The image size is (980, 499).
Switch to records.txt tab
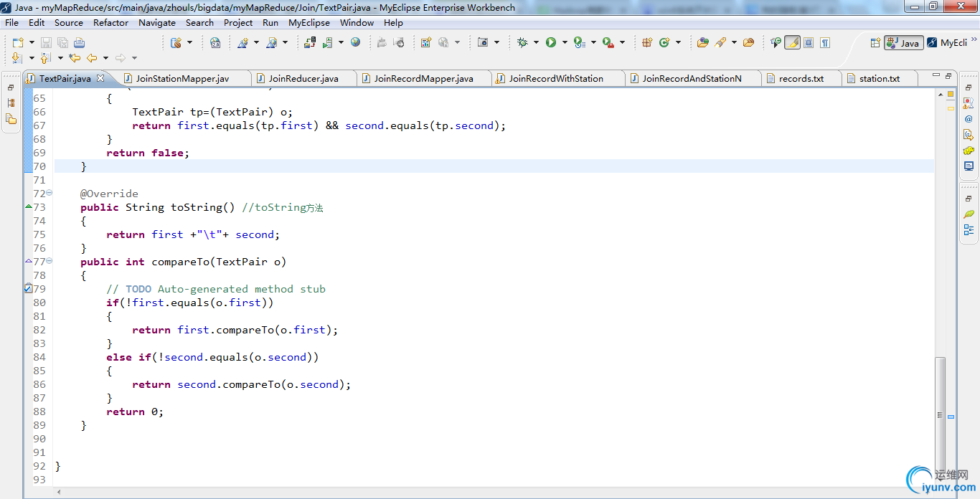(801, 78)
